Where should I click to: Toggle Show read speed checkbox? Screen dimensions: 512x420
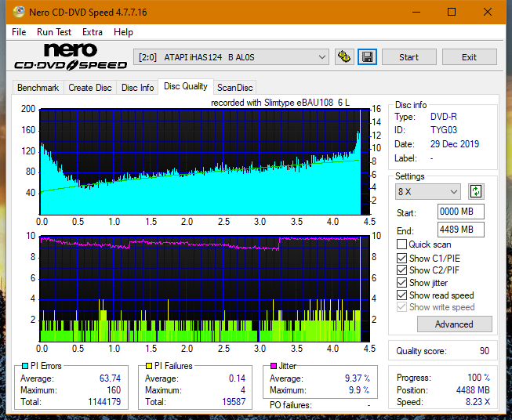(x=401, y=295)
